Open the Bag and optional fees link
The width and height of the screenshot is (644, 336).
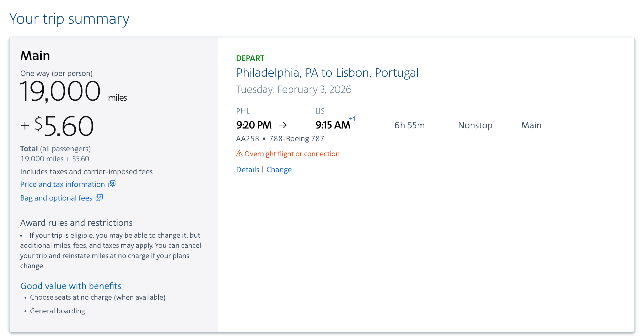coord(56,198)
